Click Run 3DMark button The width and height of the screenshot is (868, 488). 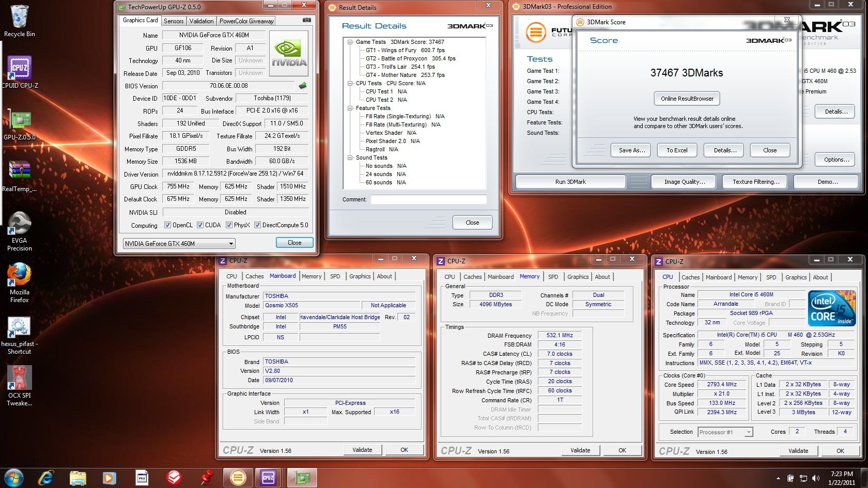570,182
